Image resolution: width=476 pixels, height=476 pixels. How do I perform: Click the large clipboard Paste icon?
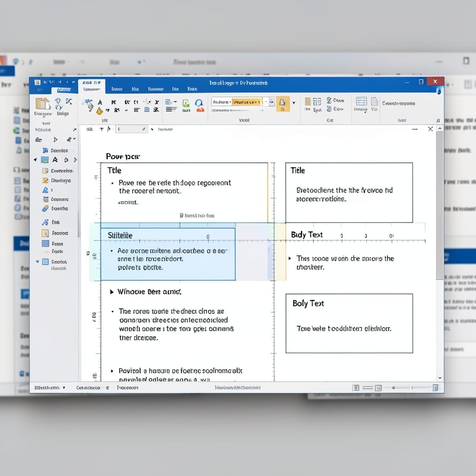point(43,104)
